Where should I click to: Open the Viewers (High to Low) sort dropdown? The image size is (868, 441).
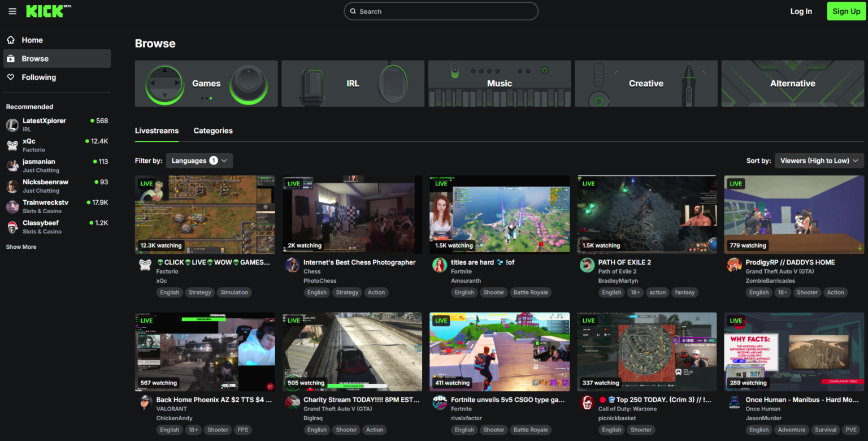819,161
